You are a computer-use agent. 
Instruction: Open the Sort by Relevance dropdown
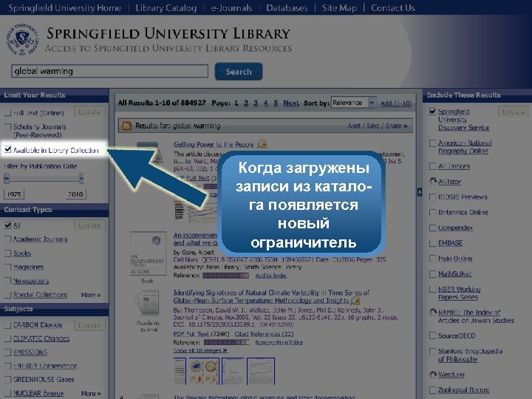point(353,103)
